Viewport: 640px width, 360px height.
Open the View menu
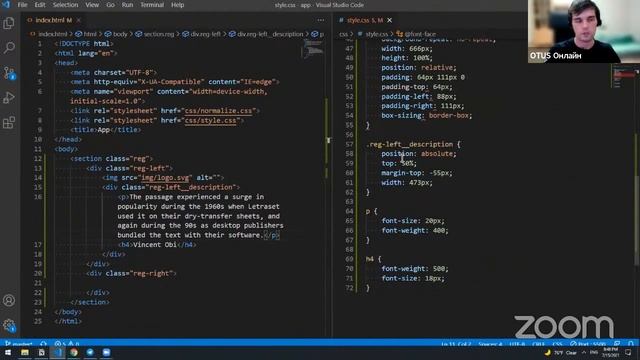92,5
